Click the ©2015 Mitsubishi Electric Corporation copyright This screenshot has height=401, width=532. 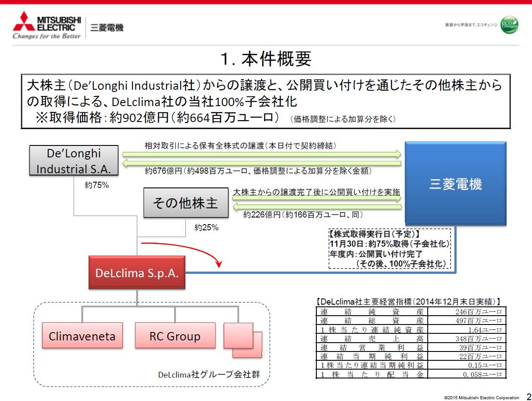[482, 397]
